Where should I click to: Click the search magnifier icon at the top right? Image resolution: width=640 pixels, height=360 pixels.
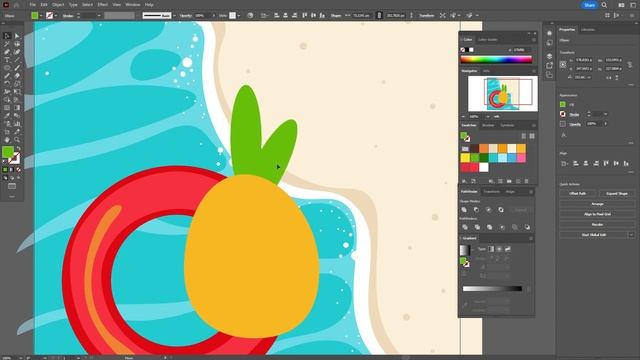604,5
